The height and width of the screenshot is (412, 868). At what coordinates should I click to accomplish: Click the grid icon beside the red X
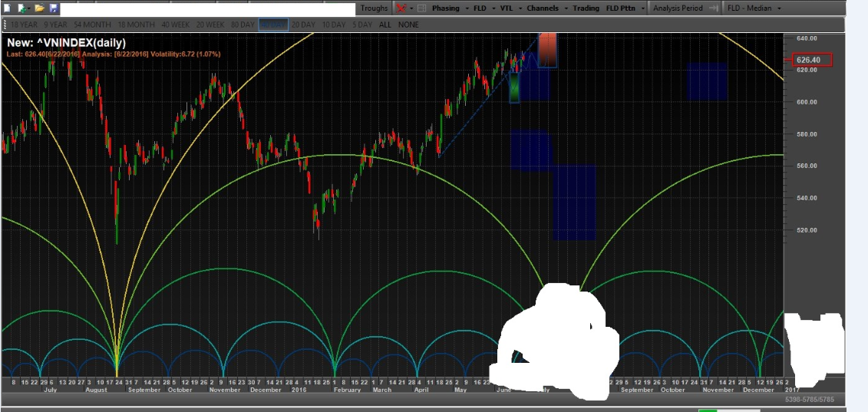click(x=422, y=8)
